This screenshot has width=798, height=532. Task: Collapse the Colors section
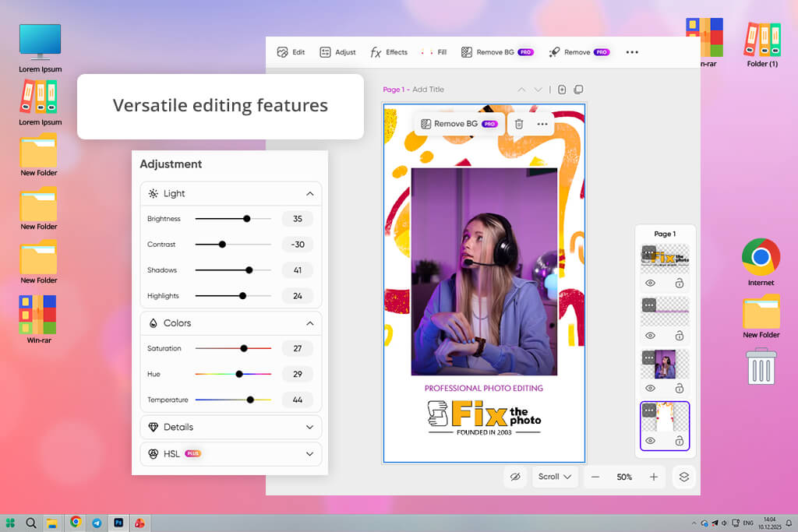310,323
